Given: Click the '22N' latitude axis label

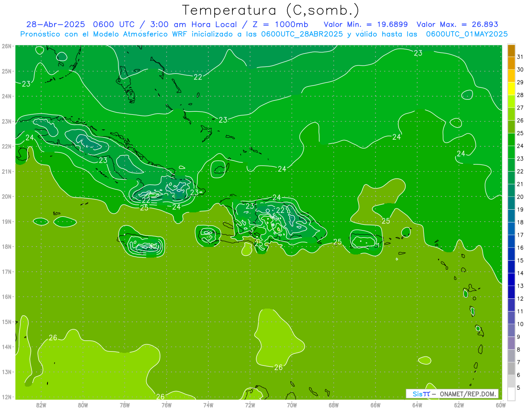Looking at the screenshot, I should pyautogui.click(x=7, y=146).
